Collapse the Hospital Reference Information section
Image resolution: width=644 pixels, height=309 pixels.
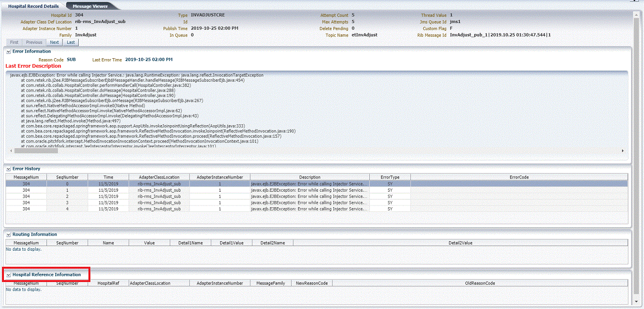click(8, 275)
